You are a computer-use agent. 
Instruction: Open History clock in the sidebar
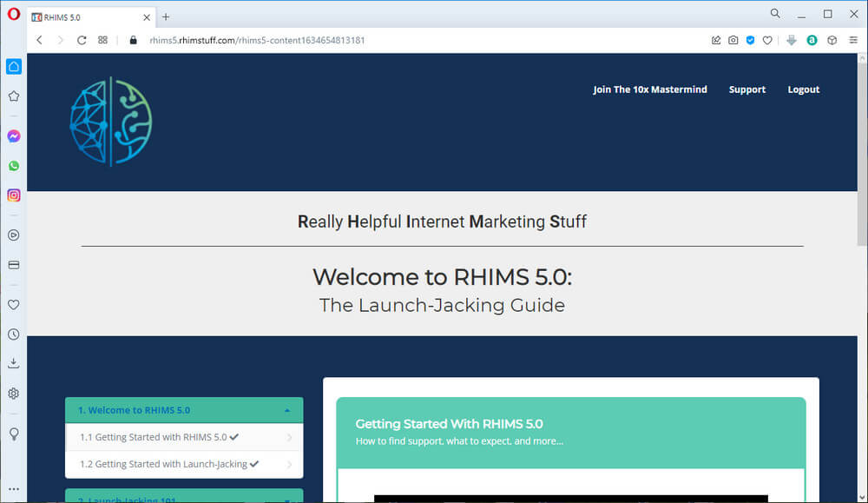pyautogui.click(x=14, y=334)
